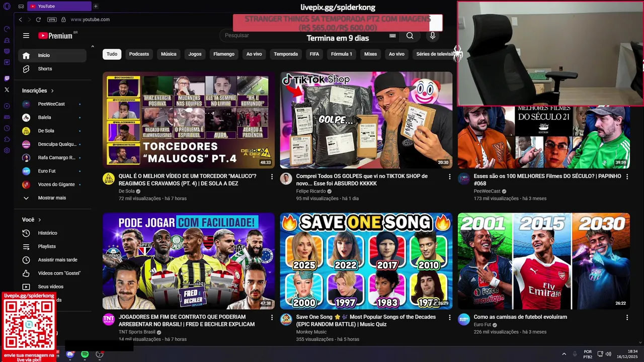The image size is (644, 362).
Task: Open Spotify from the taskbar
Action: click(85, 354)
